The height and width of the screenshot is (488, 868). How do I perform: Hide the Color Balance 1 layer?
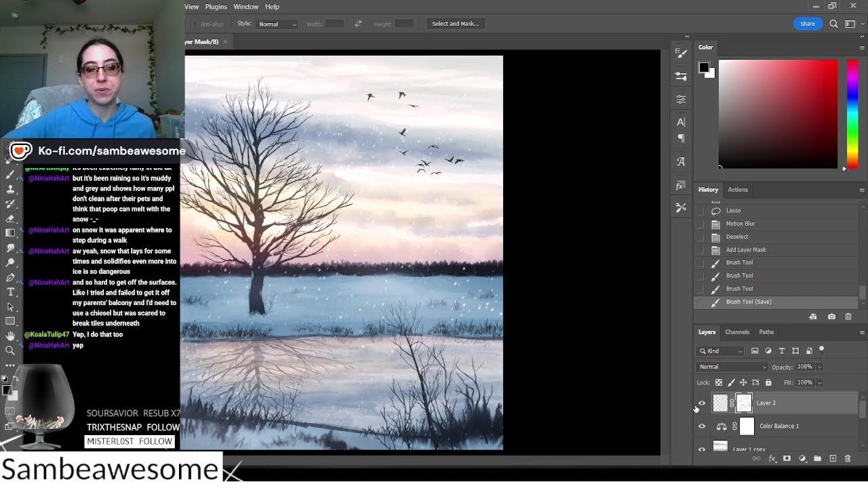(x=702, y=426)
